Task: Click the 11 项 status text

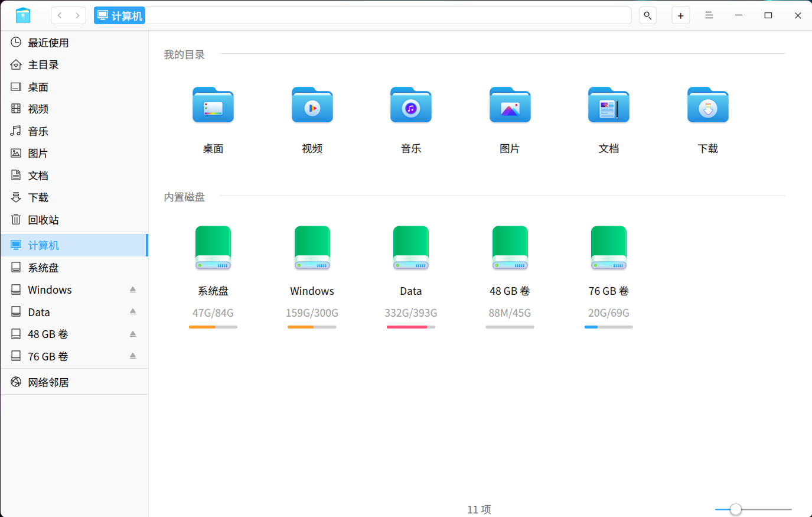Action: click(479, 509)
